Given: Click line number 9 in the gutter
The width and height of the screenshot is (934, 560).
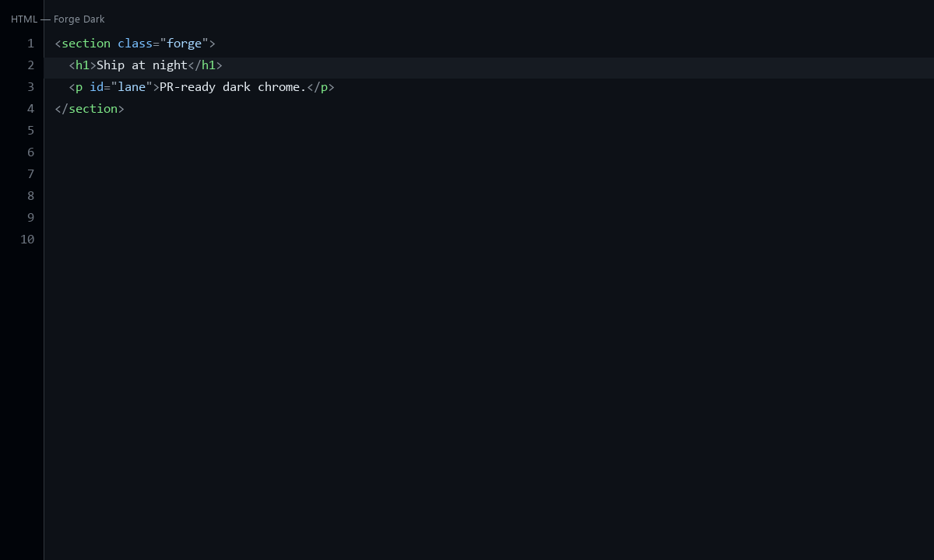Looking at the screenshot, I should [x=30, y=218].
